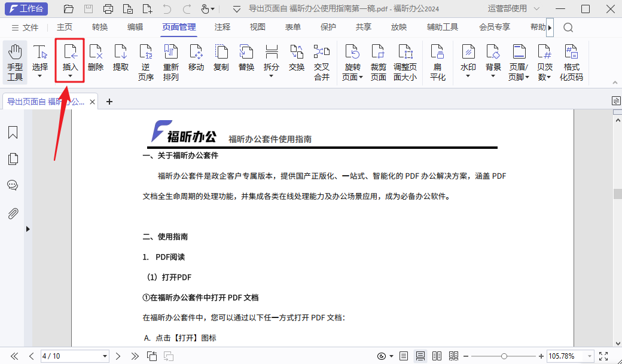Switch to the 会员专享 tab
The image size is (622, 364).
[x=494, y=27]
